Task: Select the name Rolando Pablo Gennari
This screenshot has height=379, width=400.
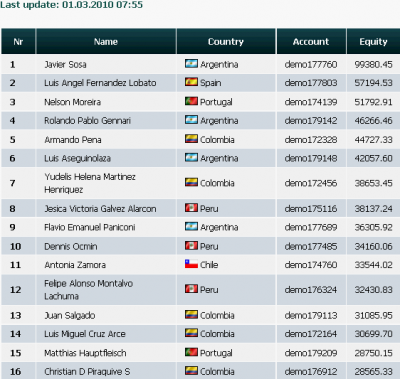Action: click(87, 121)
